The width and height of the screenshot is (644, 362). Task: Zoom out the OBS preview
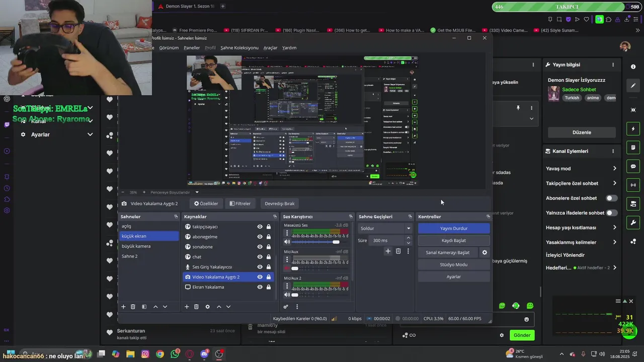[x=123, y=192]
